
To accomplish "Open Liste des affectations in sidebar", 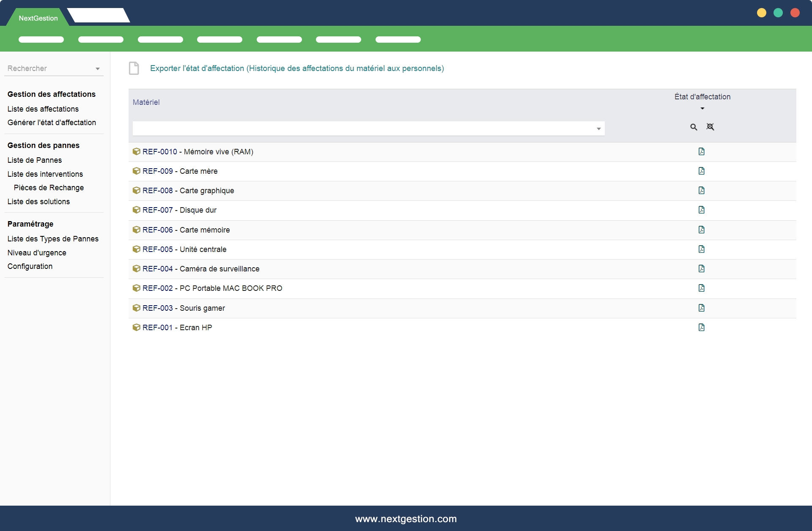I will (43, 109).
